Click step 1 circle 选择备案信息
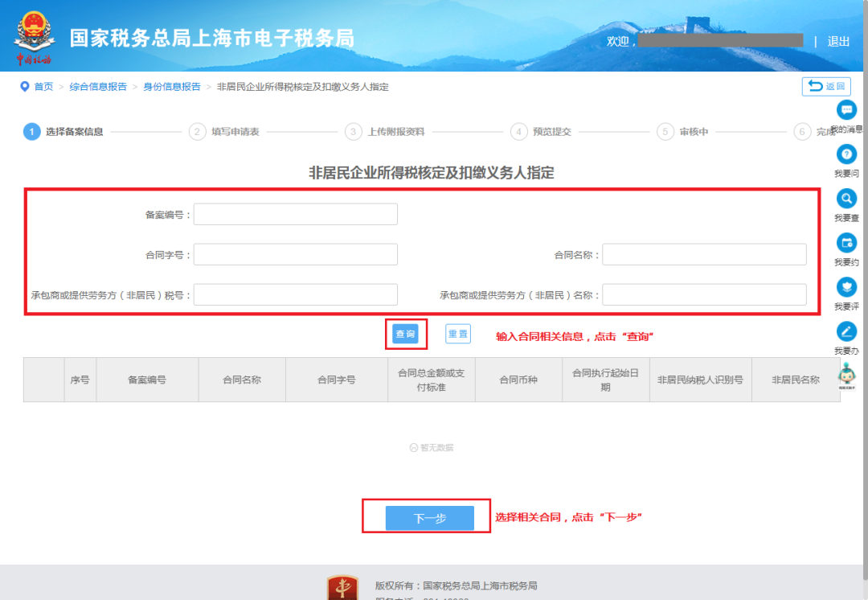Image resolution: width=868 pixels, height=600 pixels. click(31, 132)
